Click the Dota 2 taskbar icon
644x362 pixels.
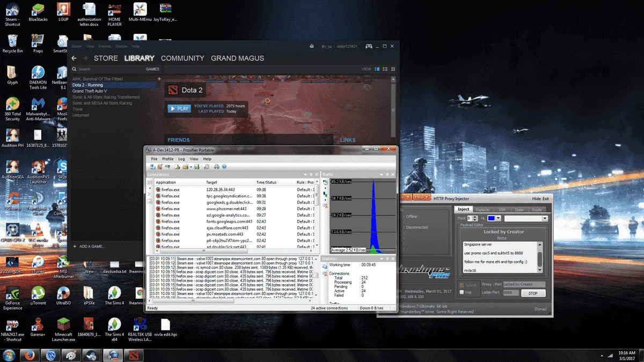[134, 355]
